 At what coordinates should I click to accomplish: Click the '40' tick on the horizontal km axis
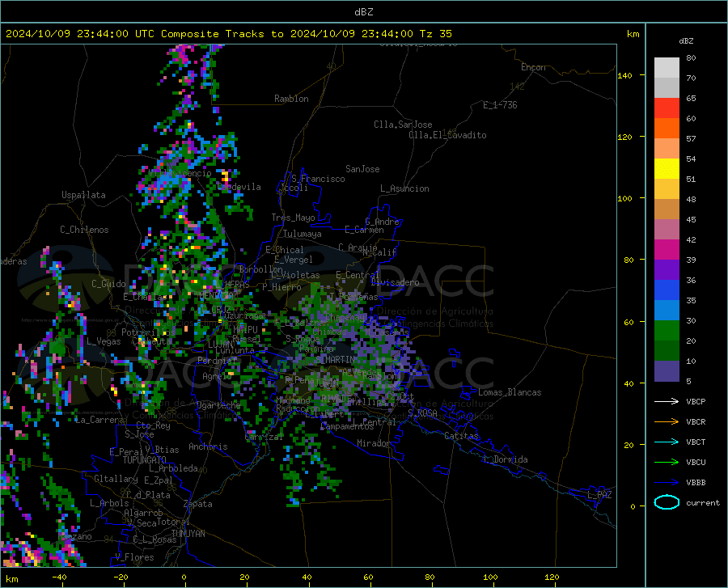307,577
